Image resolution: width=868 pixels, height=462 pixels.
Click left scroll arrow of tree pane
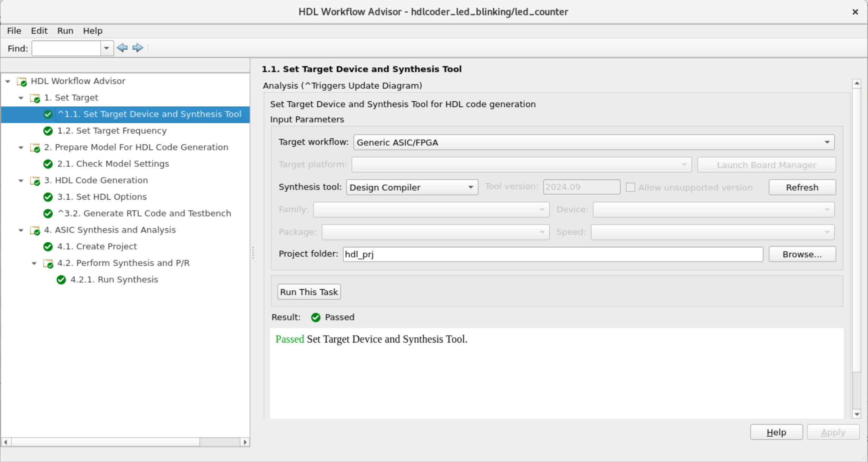click(x=6, y=442)
